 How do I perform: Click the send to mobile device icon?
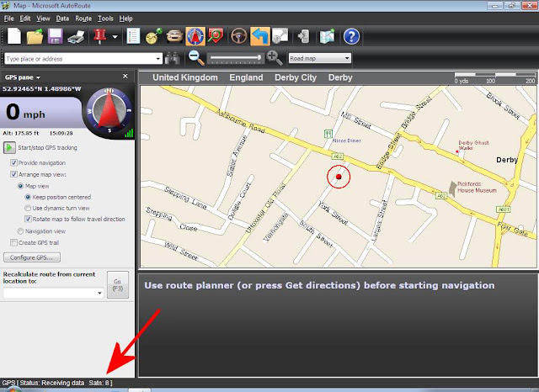(x=304, y=36)
